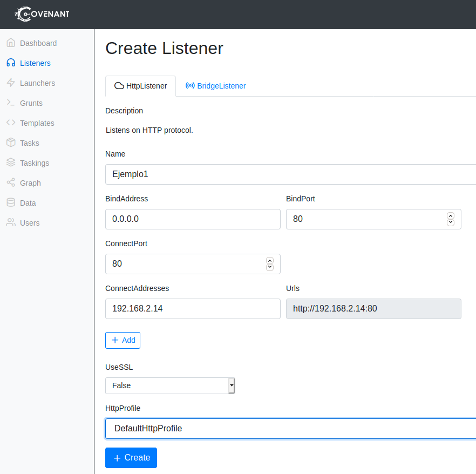Increase BindPort using the stepper arrow
476x474 pixels.
click(451, 216)
